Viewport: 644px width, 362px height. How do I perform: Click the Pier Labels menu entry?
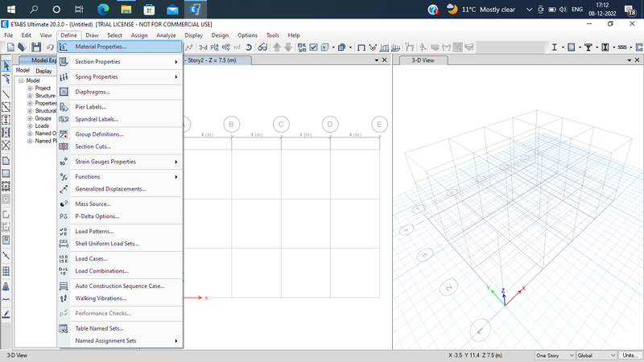(119, 107)
